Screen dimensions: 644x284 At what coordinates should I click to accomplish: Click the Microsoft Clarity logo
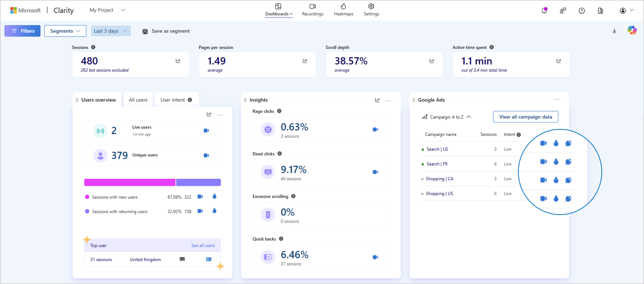[x=42, y=10]
